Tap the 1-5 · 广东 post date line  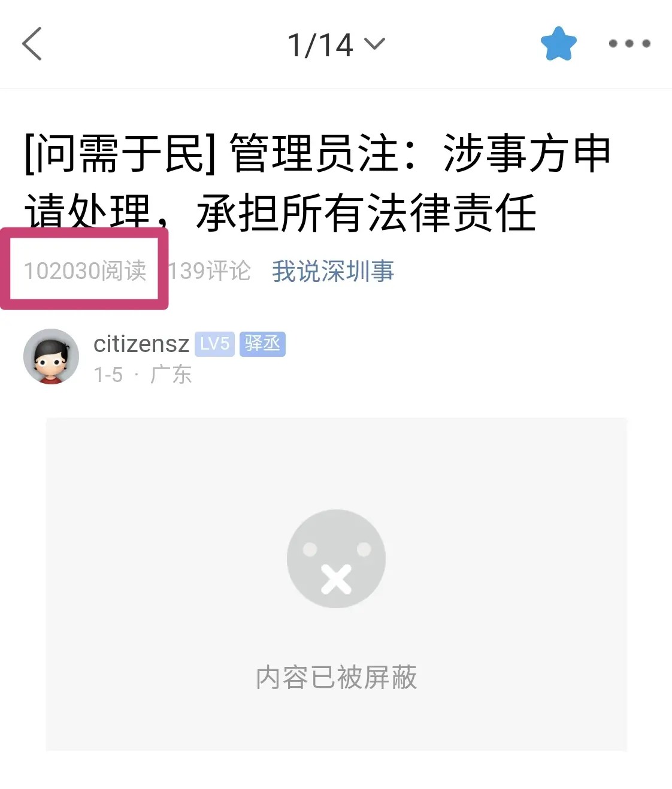(143, 375)
